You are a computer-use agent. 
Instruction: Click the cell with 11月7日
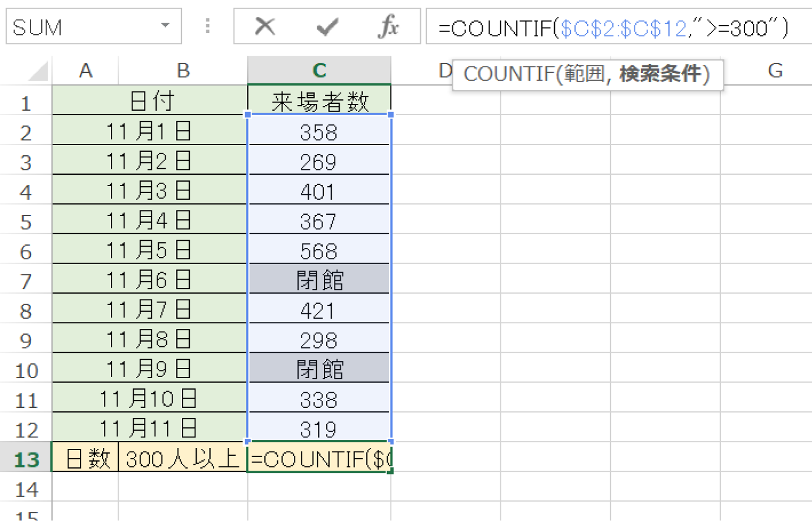pos(149,309)
